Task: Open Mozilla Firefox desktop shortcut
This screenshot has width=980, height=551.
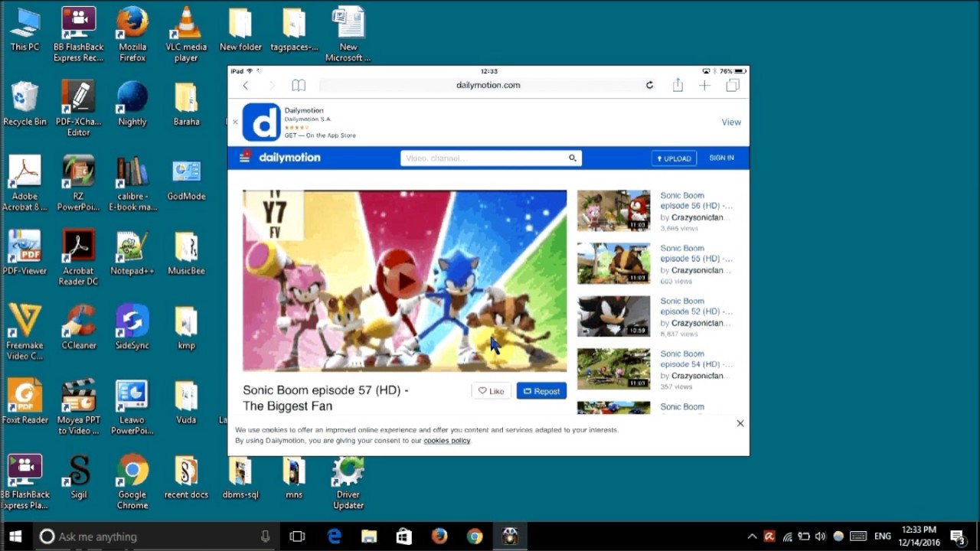Action: click(132, 35)
